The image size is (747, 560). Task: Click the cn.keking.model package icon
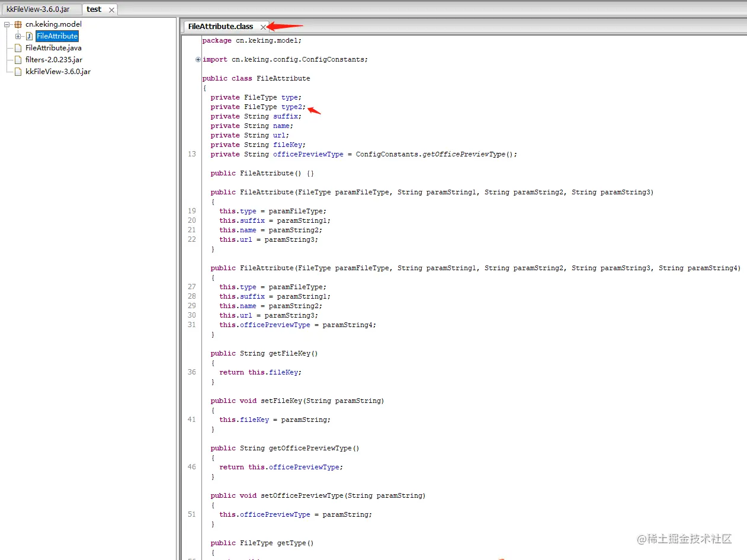18,24
